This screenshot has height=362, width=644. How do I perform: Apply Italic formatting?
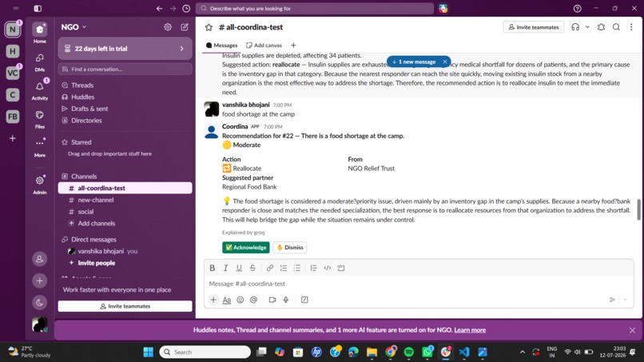[225, 268]
